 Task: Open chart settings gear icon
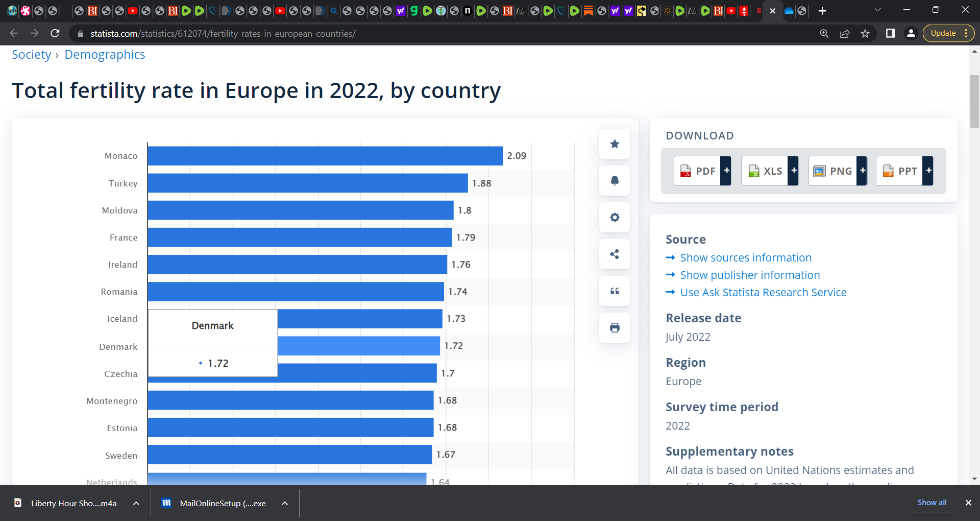[x=615, y=218]
